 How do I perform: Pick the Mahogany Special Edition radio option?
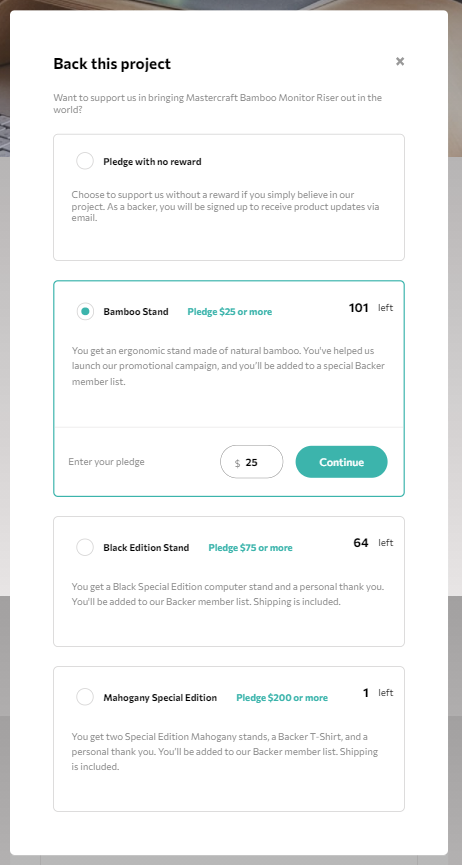point(85,697)
